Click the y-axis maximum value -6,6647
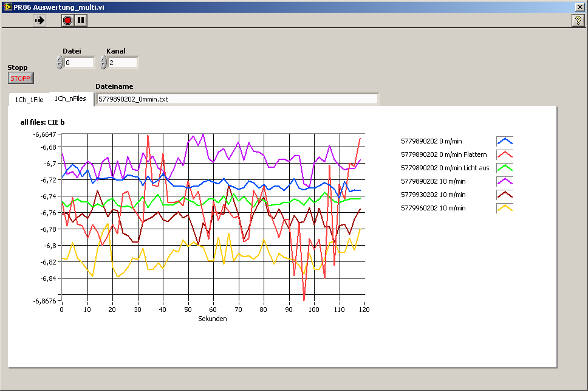Image resolution: width=588 pixels, height=391 pixels. 44,134
